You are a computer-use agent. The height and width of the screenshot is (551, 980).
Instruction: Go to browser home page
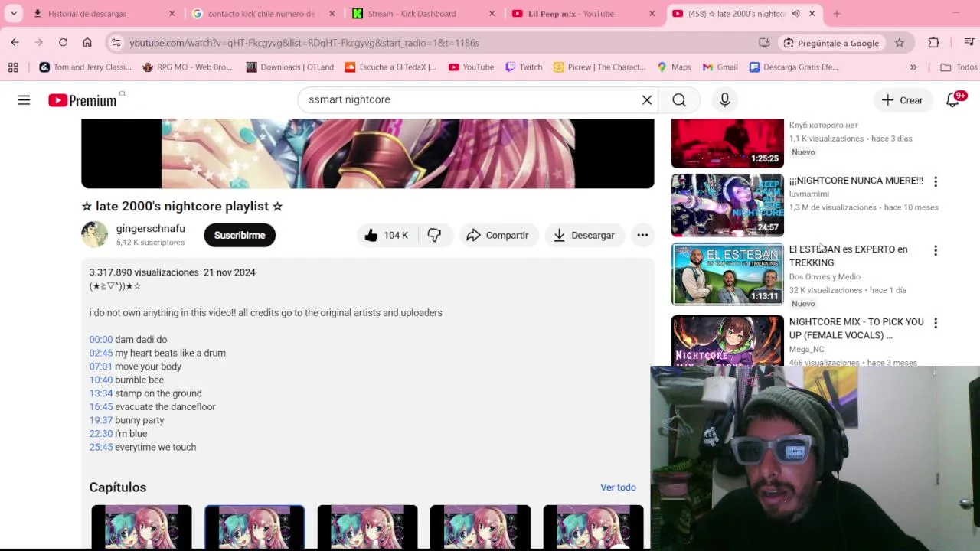pyautogui.click(x=87, y=43)
